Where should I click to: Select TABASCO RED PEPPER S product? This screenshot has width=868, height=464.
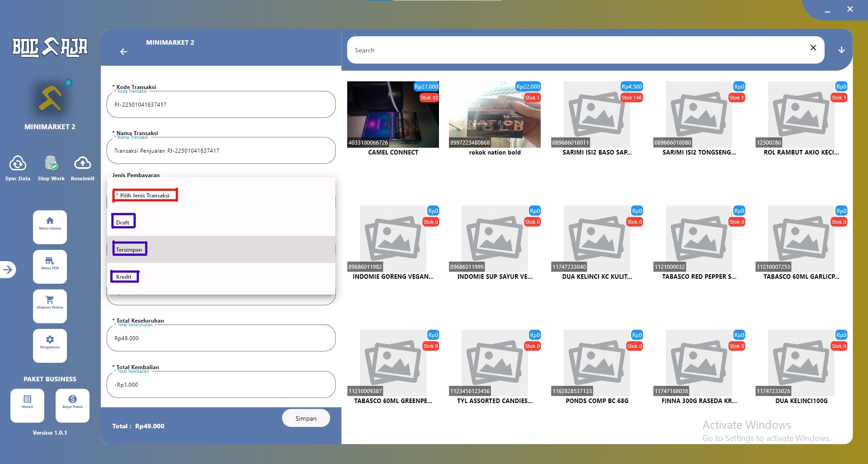[699, 239]
